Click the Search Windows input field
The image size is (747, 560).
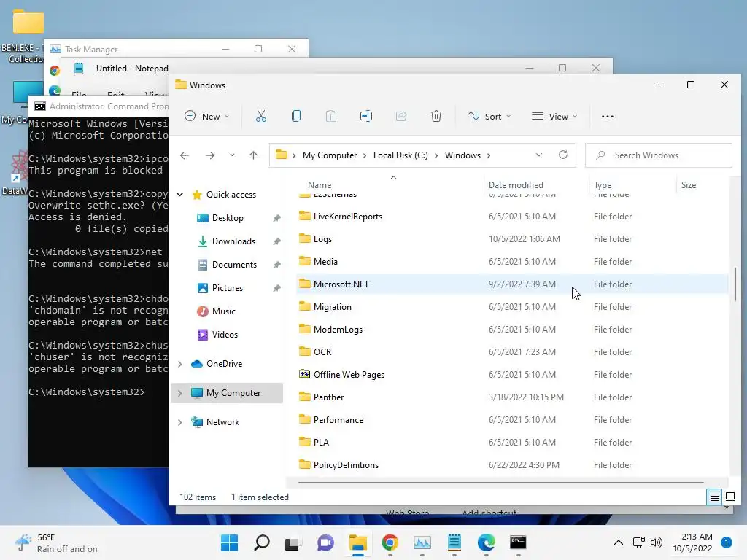659,155
